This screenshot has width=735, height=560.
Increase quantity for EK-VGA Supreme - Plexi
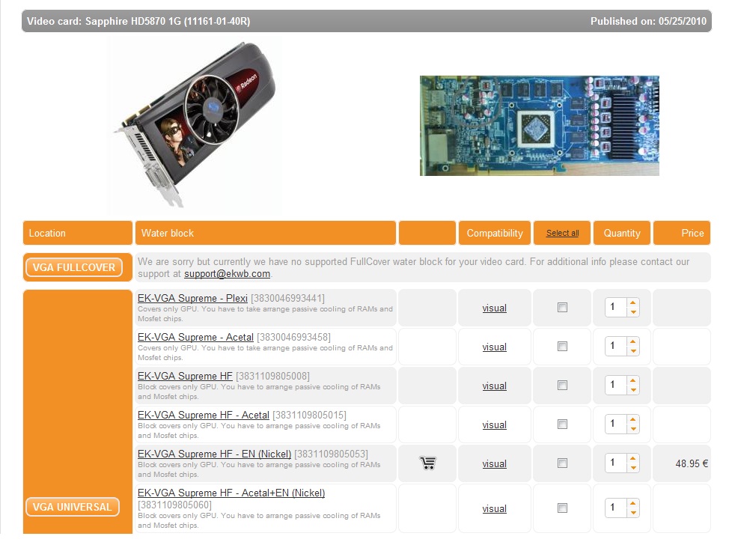point(633,302)
